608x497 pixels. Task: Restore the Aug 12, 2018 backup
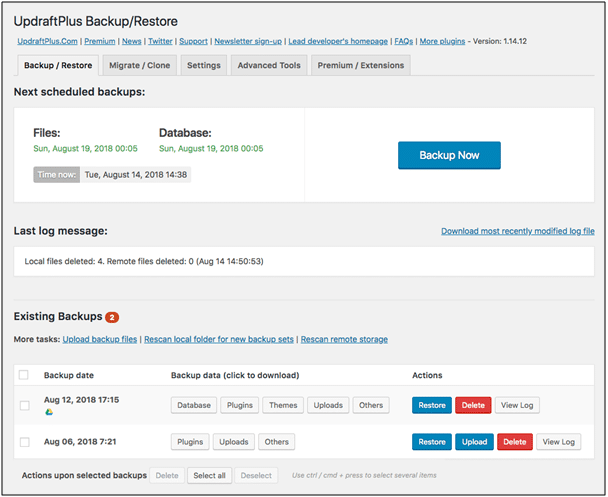click(x=432, y=405)
